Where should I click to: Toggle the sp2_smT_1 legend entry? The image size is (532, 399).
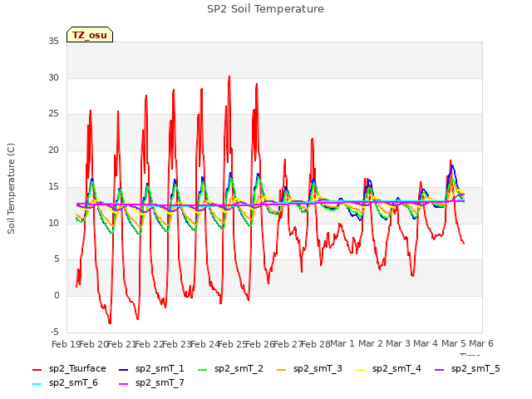click(x=151, y=369)
